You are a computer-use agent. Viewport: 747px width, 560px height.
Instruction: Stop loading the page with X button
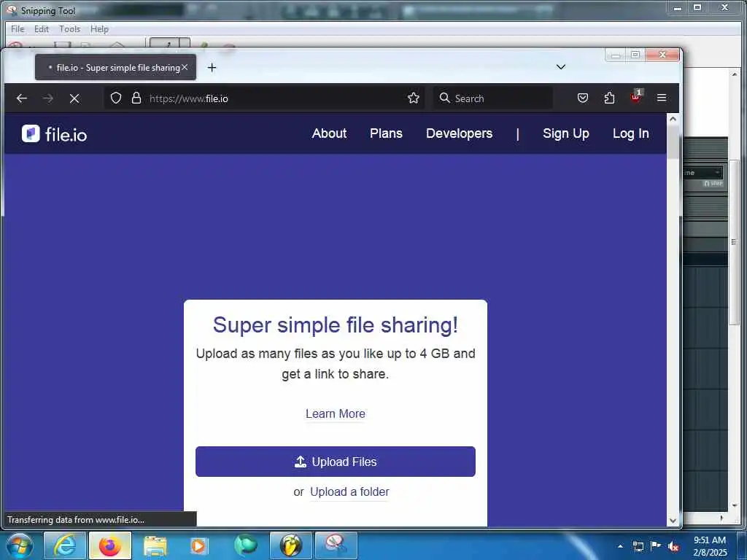pos(74,98)
